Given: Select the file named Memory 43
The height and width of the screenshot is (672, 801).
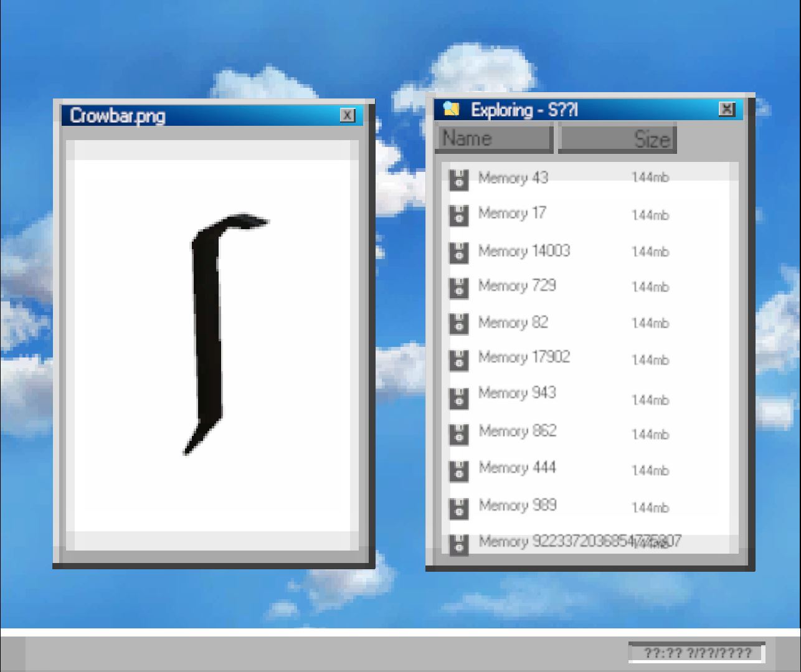Looking at the screenshot, I should click(x=513, y=178).
